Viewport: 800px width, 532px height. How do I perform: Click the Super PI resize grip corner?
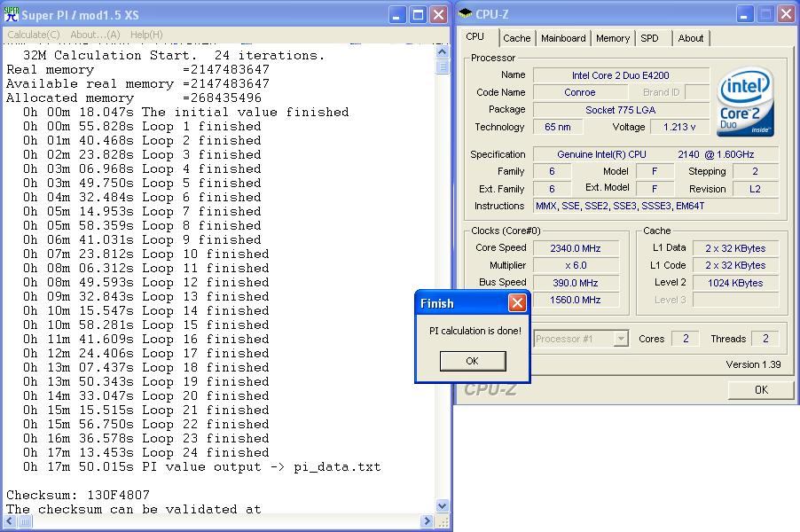[x=443, y=521]
